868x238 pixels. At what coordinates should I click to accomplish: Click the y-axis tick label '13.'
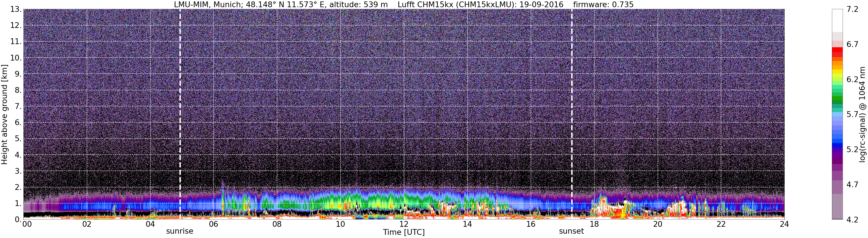click(16, 10)
